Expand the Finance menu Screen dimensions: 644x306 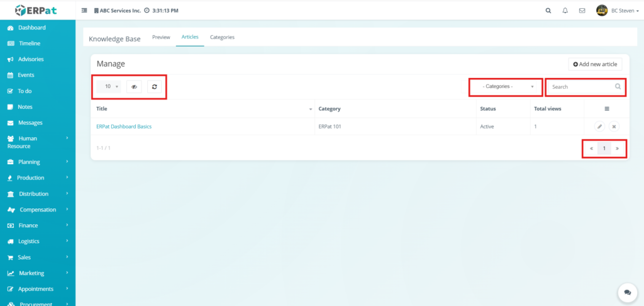38,225
